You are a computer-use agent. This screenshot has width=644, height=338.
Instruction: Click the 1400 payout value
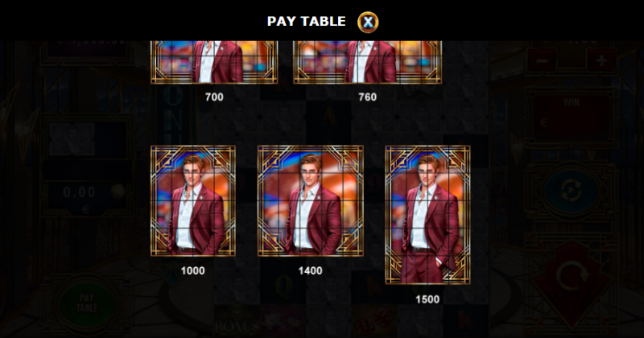tap(310, 270)
